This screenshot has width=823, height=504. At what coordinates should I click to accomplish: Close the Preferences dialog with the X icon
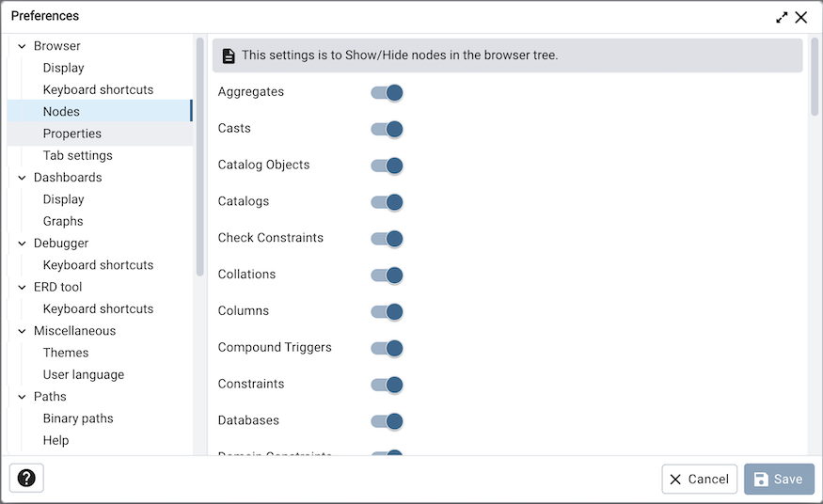(x=801, y=17)
